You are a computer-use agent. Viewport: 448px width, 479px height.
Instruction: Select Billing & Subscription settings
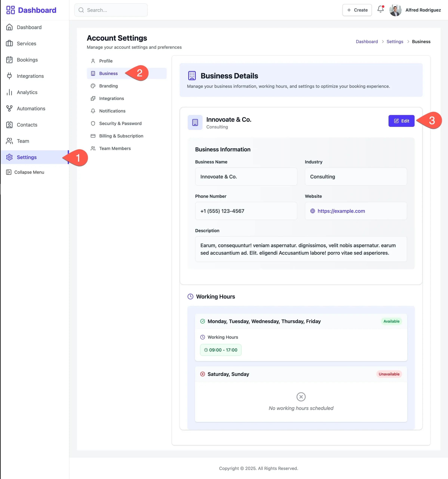(x=121, y=136)
